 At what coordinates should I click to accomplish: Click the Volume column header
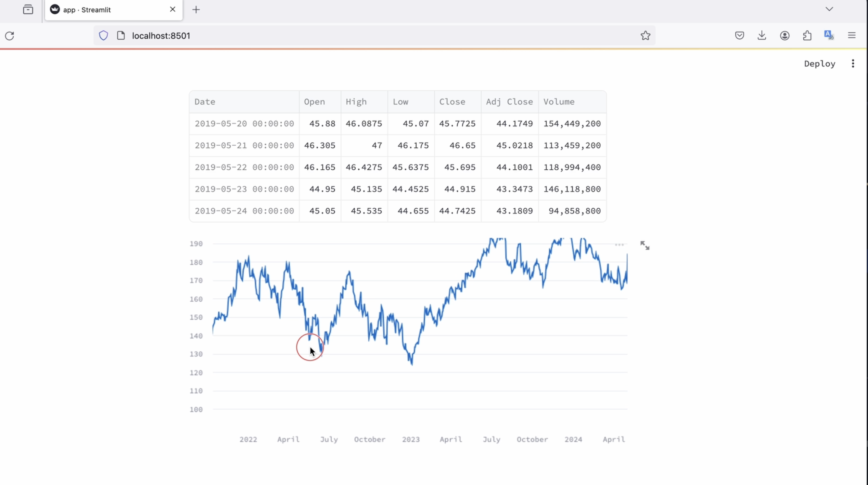click(x=559, y=102)
